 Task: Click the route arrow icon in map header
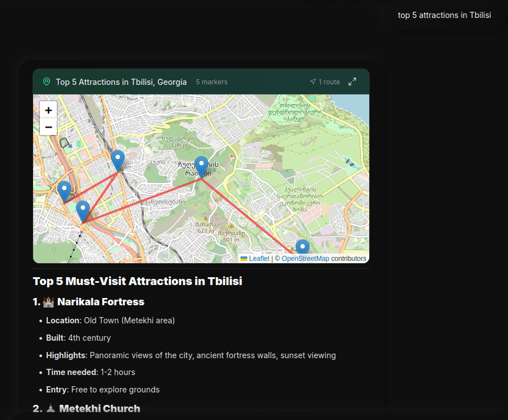coord(313,82)
